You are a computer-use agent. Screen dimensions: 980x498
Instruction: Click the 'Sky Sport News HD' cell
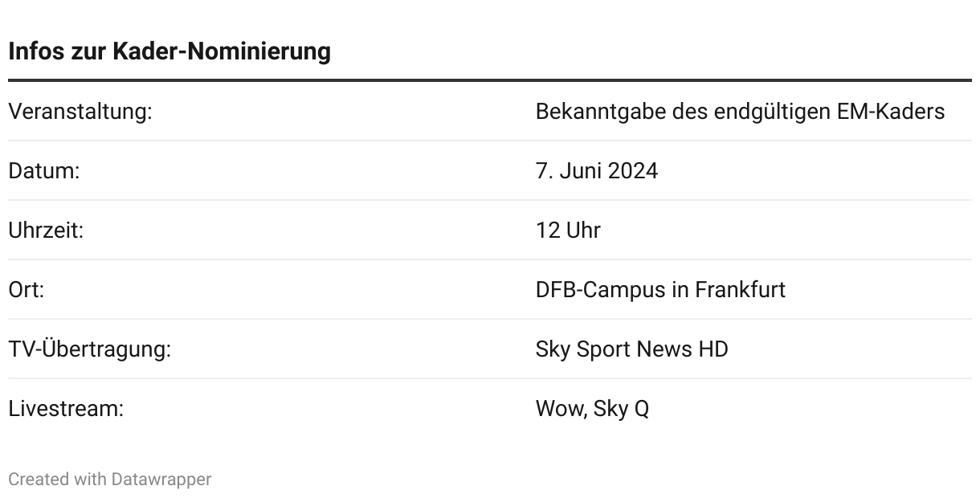pos(632,349)
